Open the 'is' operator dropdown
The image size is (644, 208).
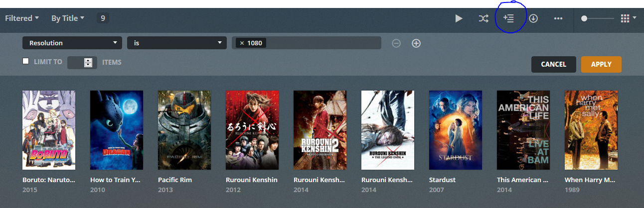177,43
